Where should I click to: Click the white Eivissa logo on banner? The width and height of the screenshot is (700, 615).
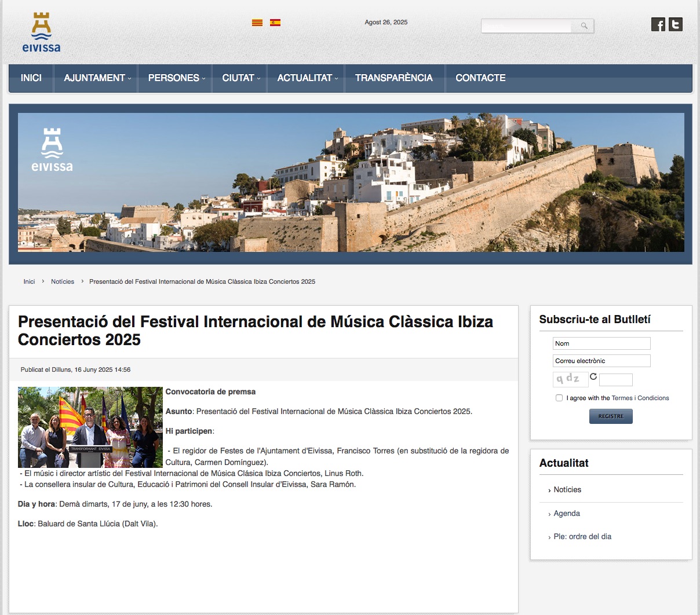(52, 150)
